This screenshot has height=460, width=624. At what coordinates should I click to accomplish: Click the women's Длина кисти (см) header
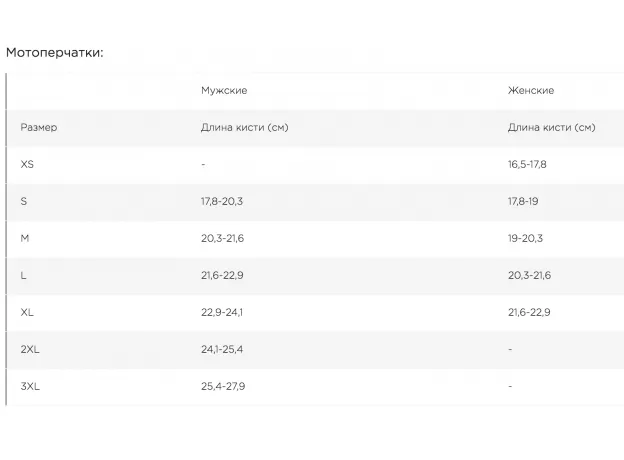pos(552,128)
